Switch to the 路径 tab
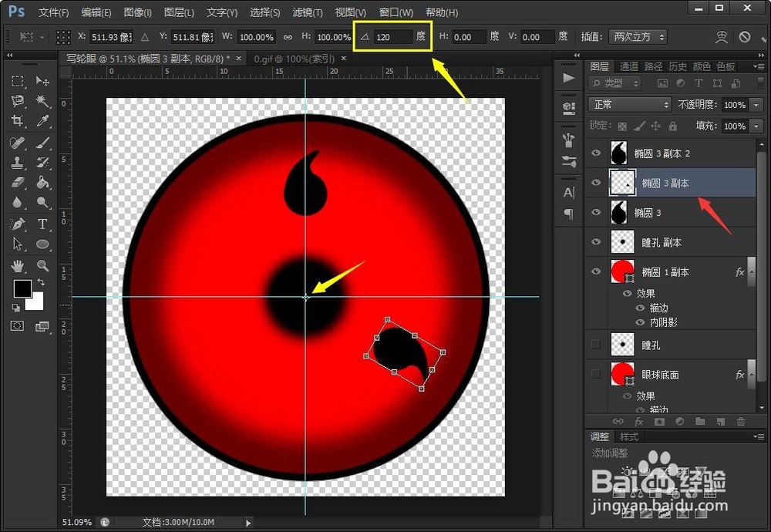Screen dimensions: 771x532 [653, 66]
